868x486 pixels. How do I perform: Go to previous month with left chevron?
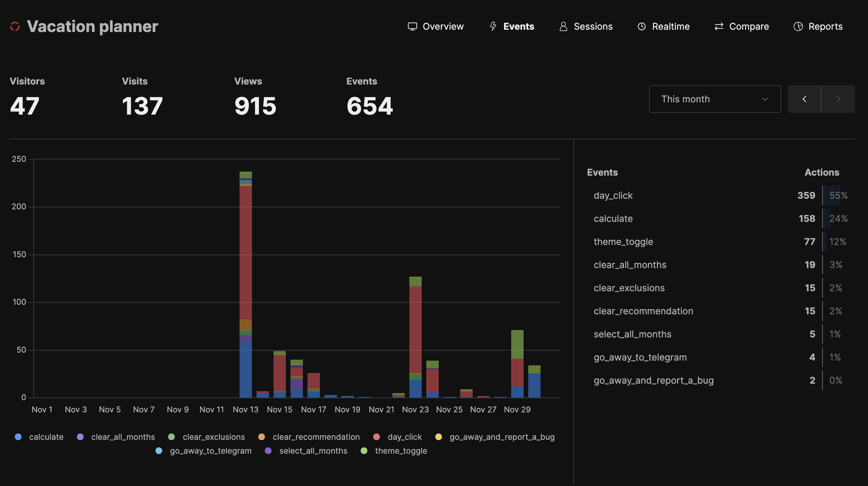(804, 99)
